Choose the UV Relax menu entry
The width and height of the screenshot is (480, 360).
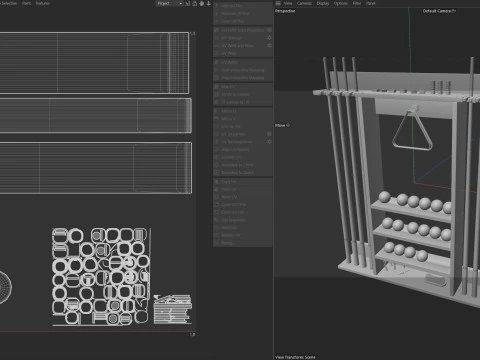pos(243,62)
